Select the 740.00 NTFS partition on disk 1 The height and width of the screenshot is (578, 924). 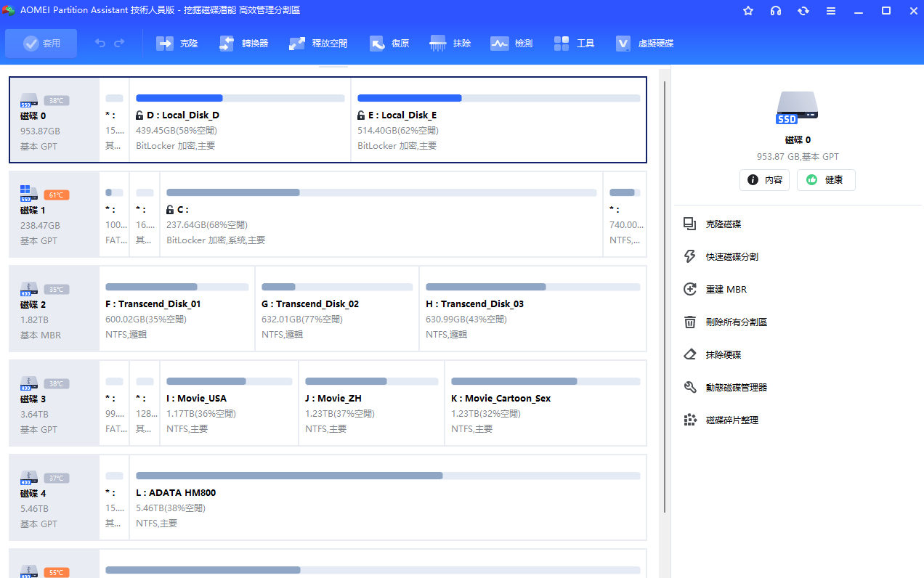click(x=625, y=214)
